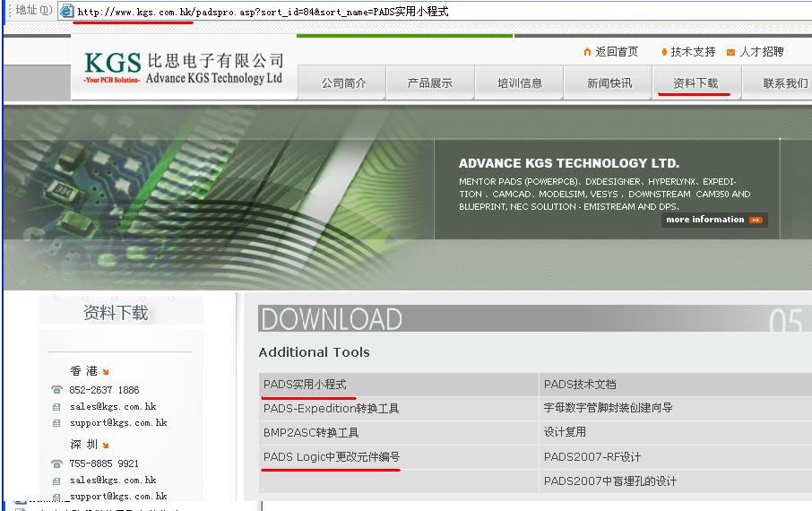Open the 培训信息 navigation tab
The width and height of the screenshot is (812, 511).
(x=520, y=82)
